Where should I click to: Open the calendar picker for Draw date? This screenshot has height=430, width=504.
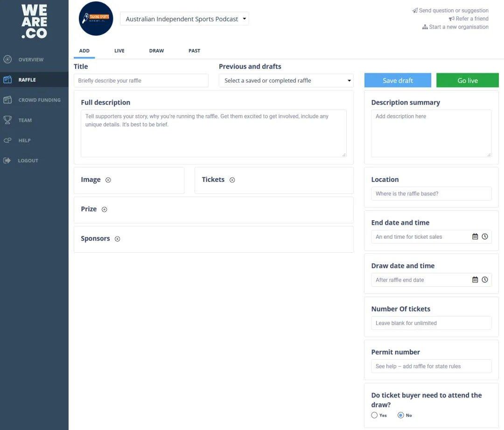tap(475, 280)
